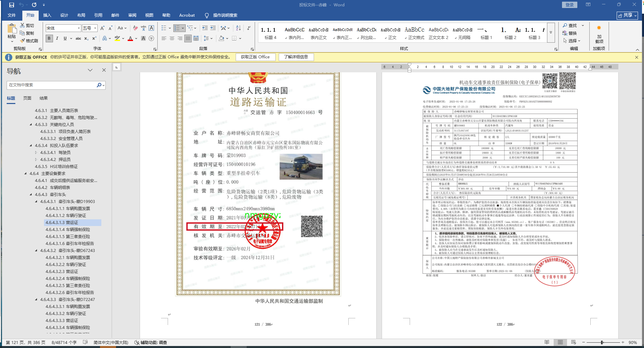Apply a bullet list
This screenshot has width=644, height=348.
click(164, 28)
